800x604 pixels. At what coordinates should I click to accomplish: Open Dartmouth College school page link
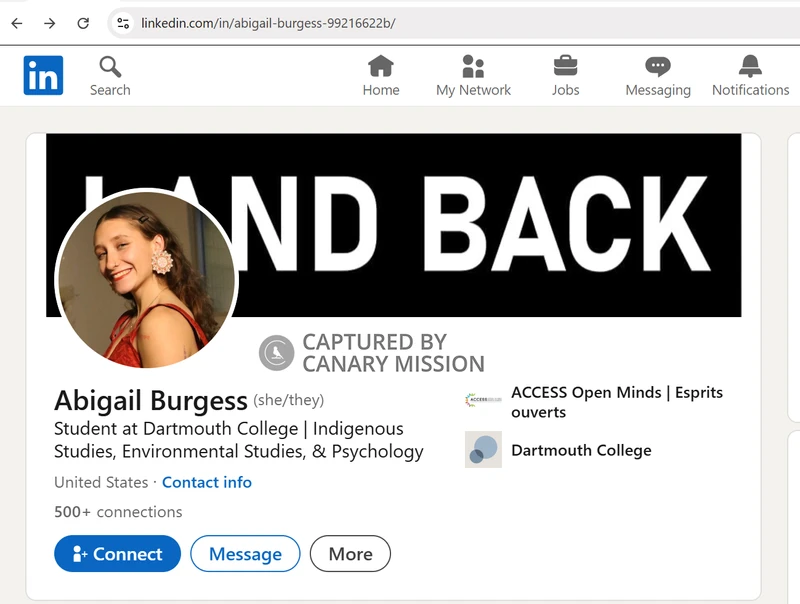tap(581, 450)
